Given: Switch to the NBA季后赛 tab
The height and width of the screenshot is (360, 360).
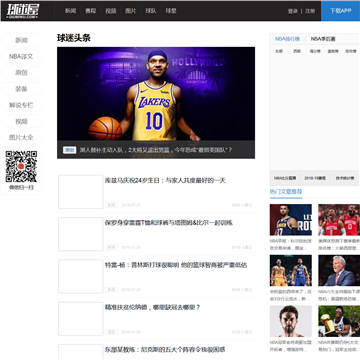Looking at the screenshot, I should (x=323, y=39).
